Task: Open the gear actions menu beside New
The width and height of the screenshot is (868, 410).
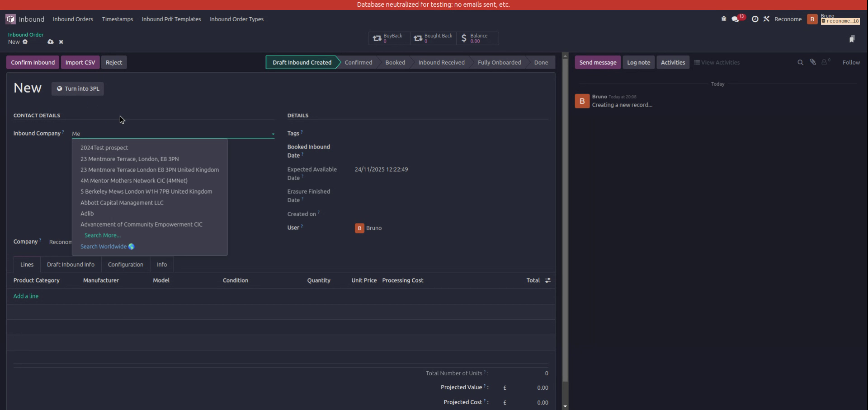Action: pos(25,42)
